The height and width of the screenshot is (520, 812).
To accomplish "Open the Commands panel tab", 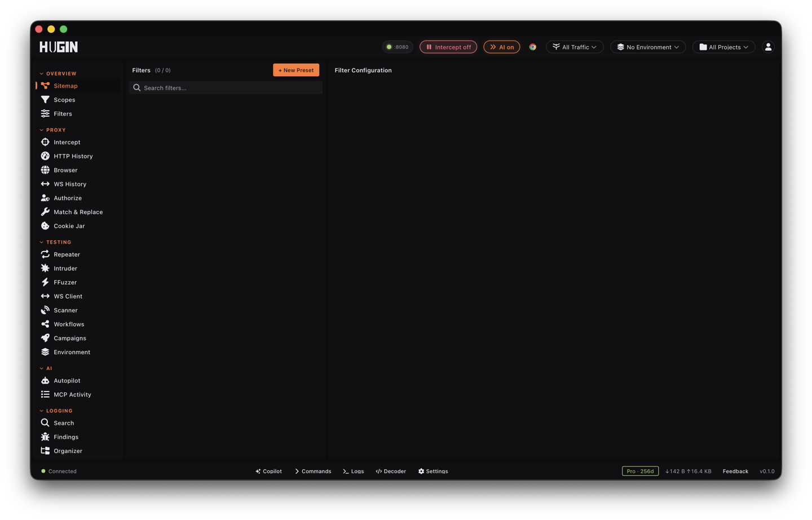I will [x=313, y=471].
